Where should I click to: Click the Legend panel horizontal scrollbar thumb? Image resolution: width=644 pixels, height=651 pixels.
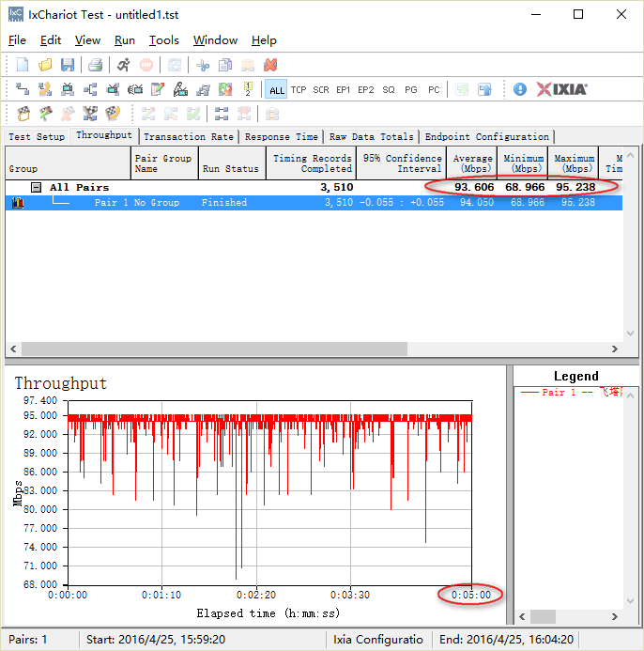543,616
